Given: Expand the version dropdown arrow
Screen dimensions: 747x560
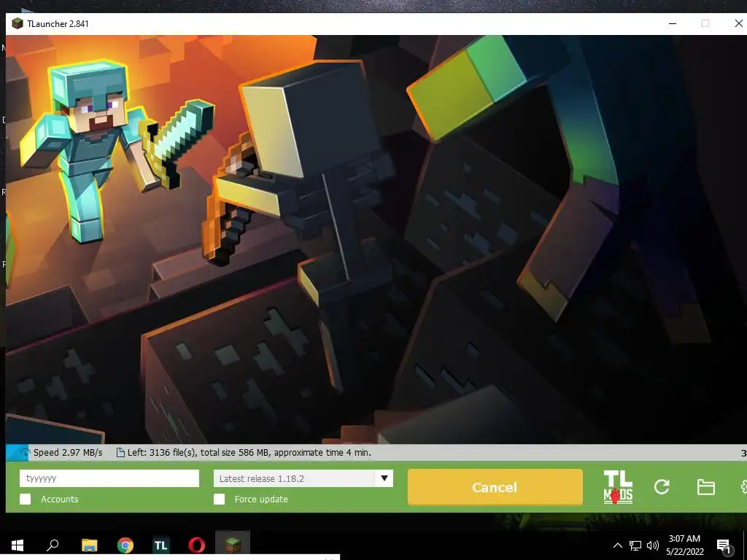Looking at the screenshot, I should pos(384,478).
